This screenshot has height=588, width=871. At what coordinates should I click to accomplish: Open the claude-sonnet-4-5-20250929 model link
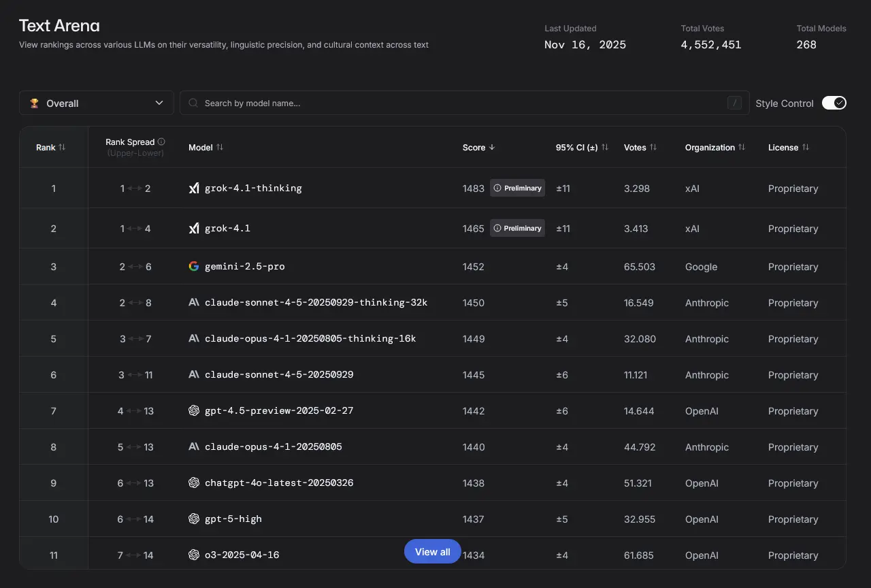(279, 375)
